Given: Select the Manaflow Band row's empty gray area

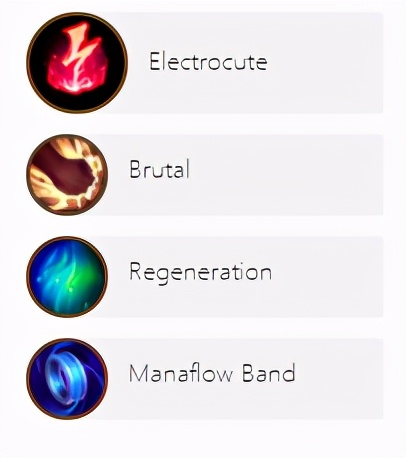Looking at the screenshot, I should (x=340, y=379).
